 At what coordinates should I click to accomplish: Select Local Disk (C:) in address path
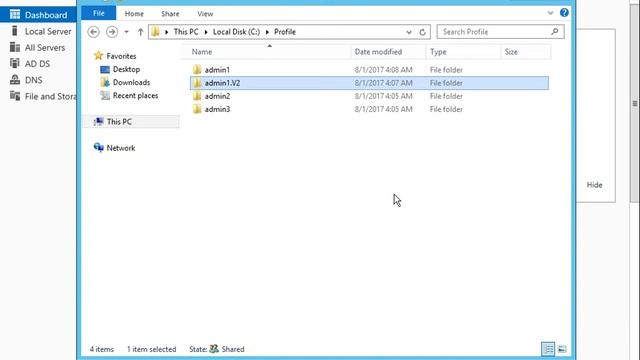[x=236, y=32]
